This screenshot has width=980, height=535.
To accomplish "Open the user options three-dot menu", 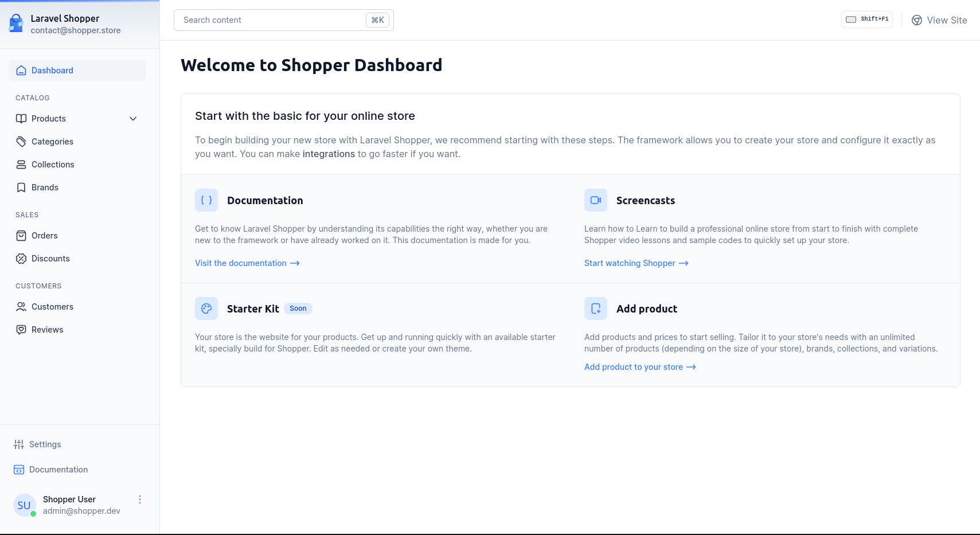I will pyautogui.click(x=140, y=499).
